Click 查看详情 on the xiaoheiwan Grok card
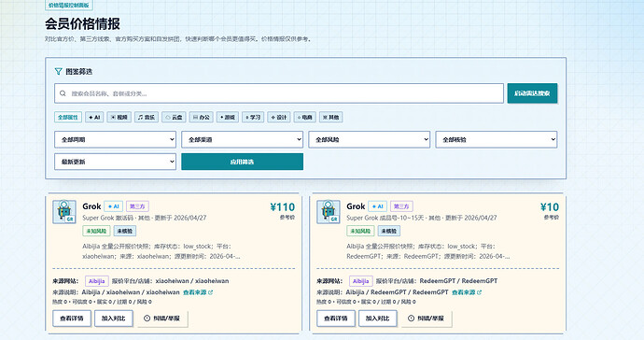 pos(72,319)
